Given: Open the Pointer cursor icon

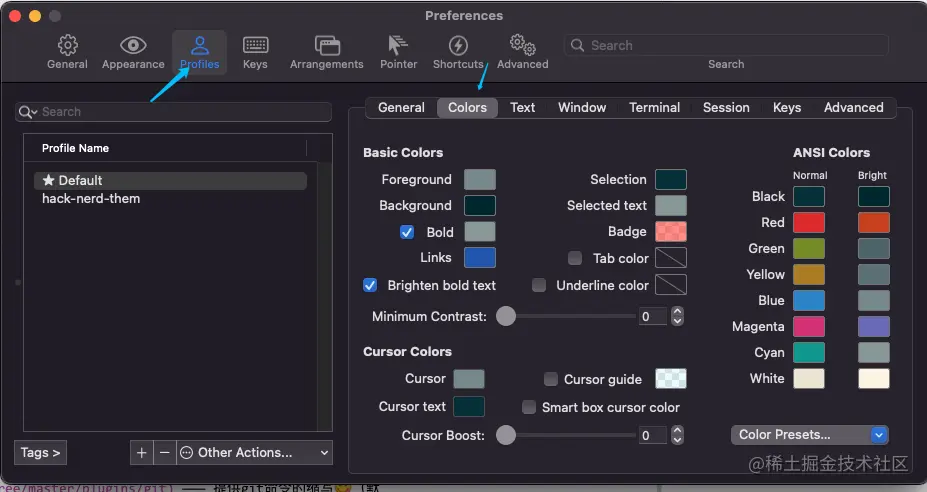Looking at the screenshot, I should tap(398, 45).
